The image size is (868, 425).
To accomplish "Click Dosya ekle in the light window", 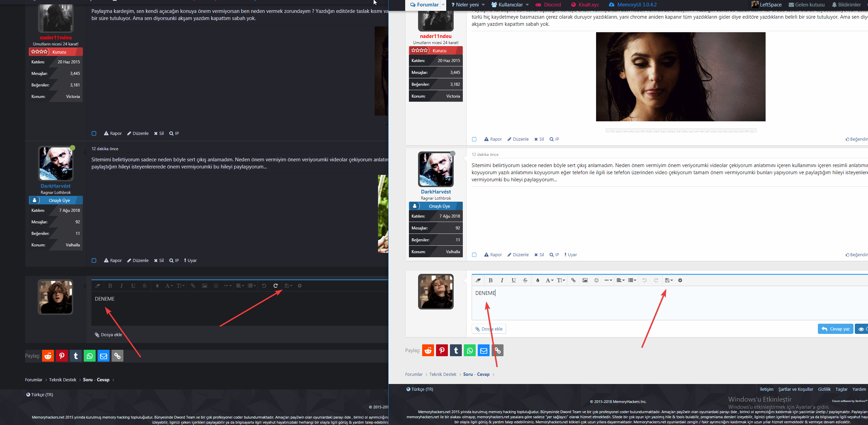I will click(x=489, y=329).
